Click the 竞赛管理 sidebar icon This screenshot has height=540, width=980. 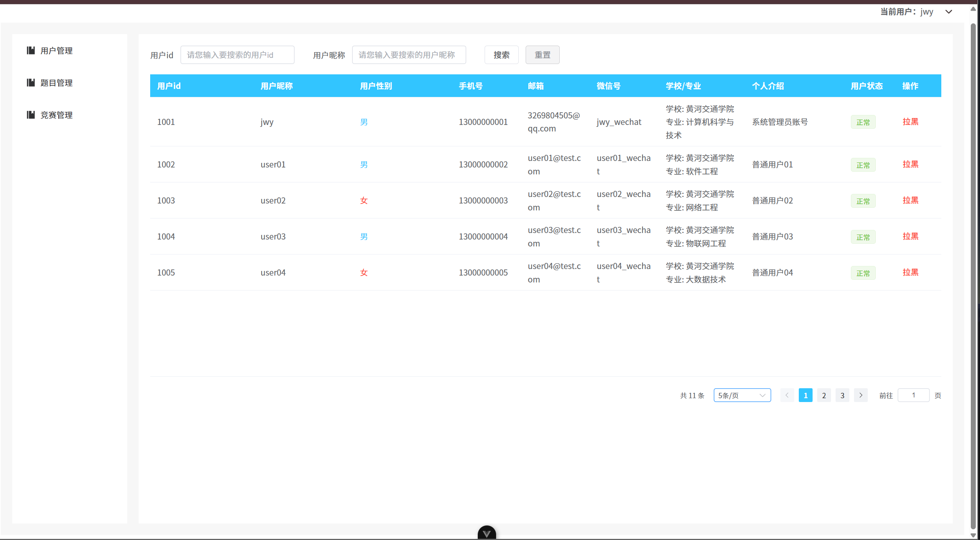31,115
